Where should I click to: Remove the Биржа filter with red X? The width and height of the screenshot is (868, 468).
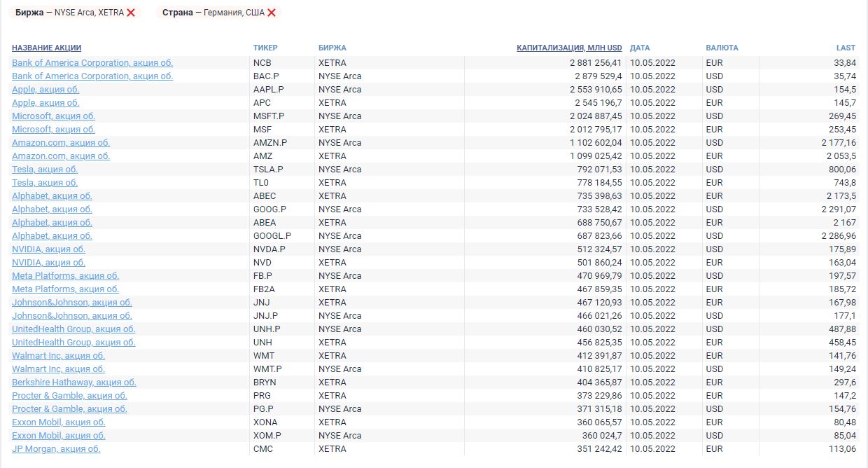131,13
